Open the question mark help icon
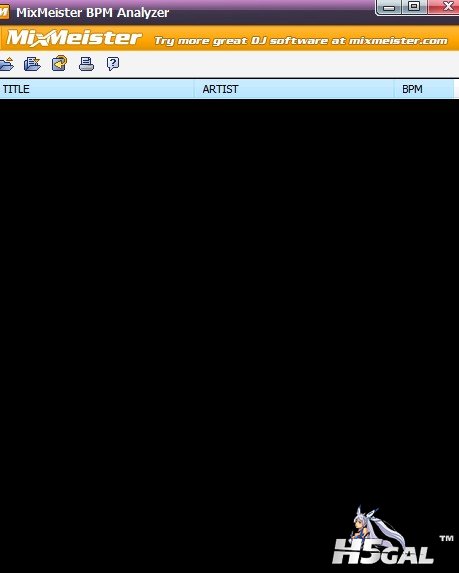459x573 pixels. 113,64
